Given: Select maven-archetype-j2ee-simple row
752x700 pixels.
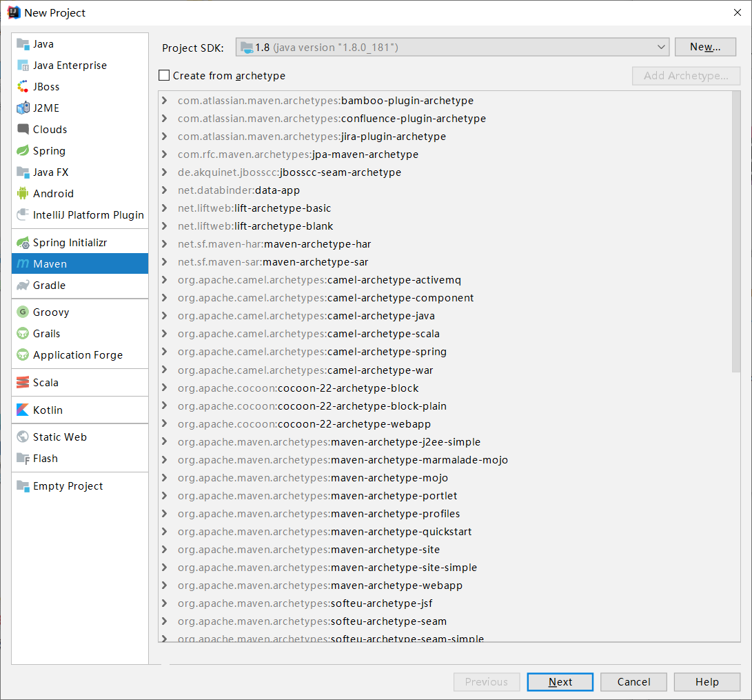Looking at the screenshot, I should pyautogui.click(x=445, y=442).
